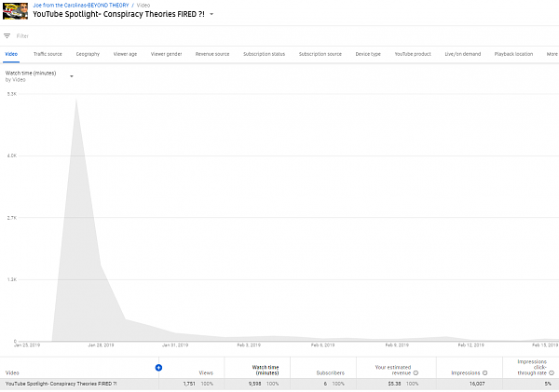Open the YouTube product tab
Screen dimensions: 559x392
click(x=413, y=54)
